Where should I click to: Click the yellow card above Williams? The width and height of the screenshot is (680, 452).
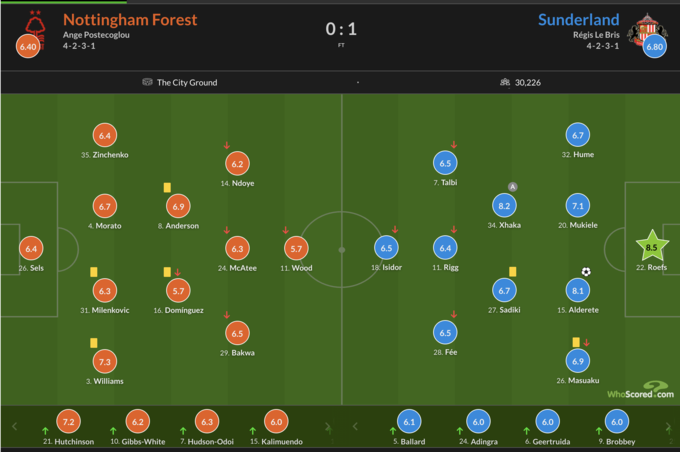[93, 342]
